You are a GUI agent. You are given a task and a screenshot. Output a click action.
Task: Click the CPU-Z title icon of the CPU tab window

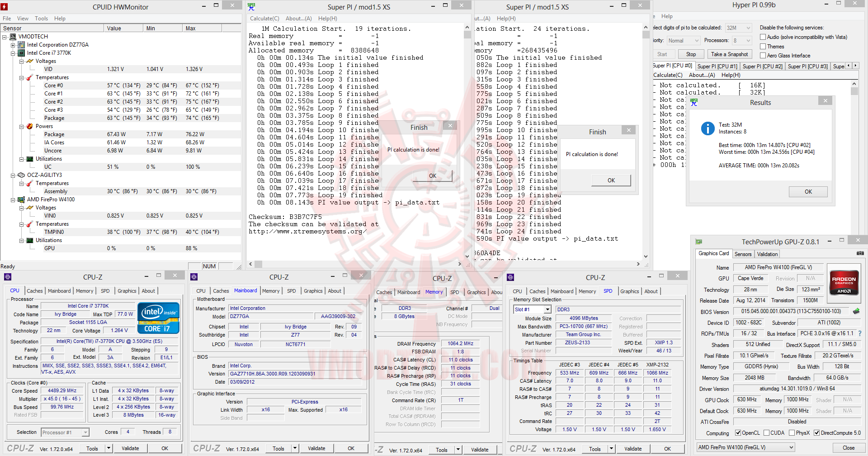click(x=7, y=277)
